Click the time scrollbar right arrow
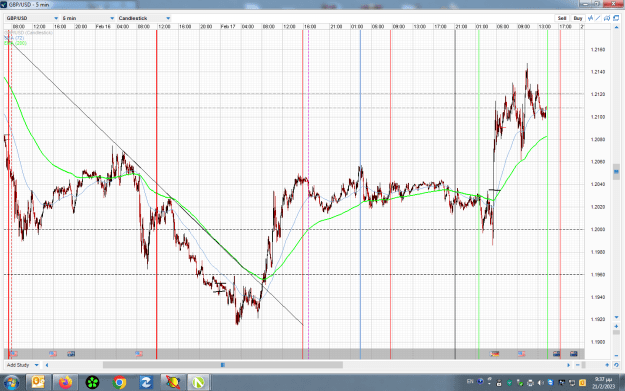 tap(568, 365)
